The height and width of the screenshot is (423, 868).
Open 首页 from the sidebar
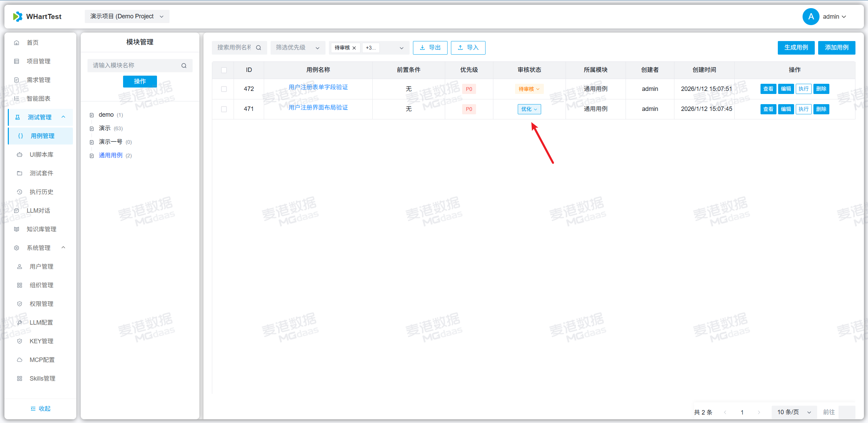33,43
